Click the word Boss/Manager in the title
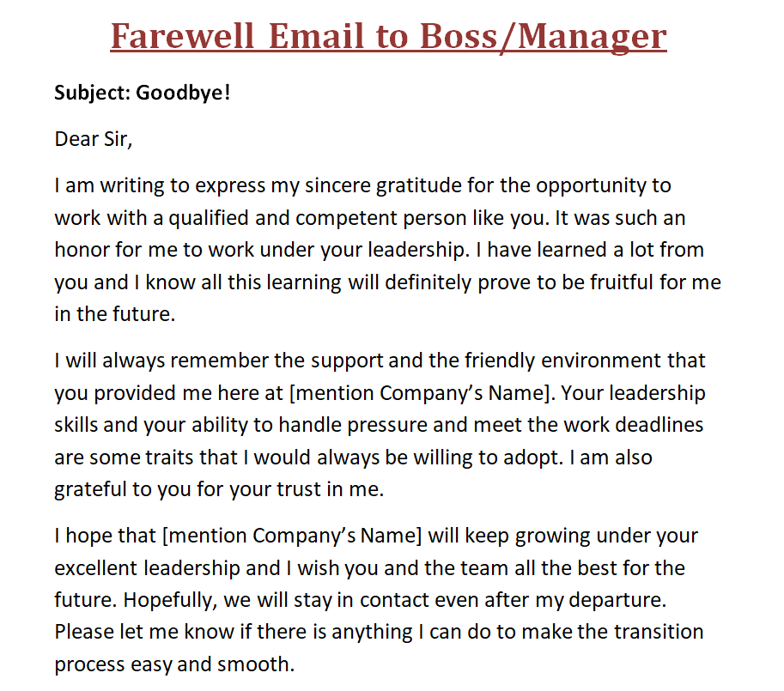Image resolution: width=784 pixels, height=691 pixels. [542, 37]
